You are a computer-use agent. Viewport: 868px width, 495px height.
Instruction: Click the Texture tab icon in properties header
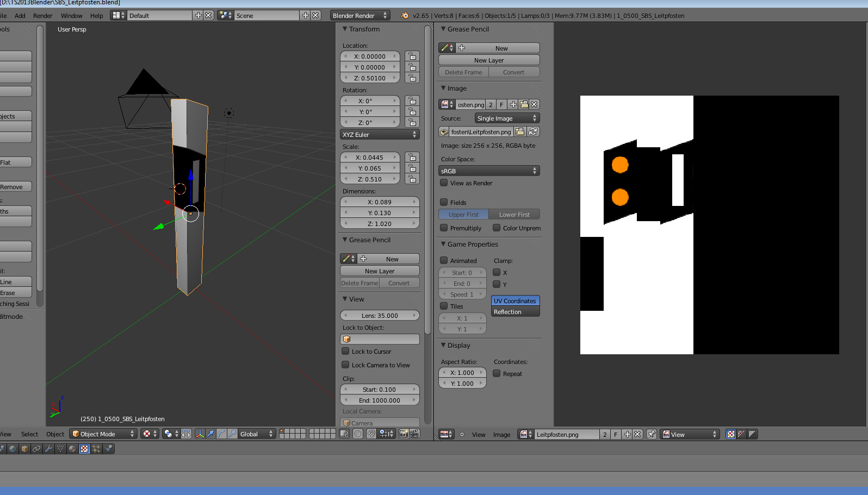[84, 449]
